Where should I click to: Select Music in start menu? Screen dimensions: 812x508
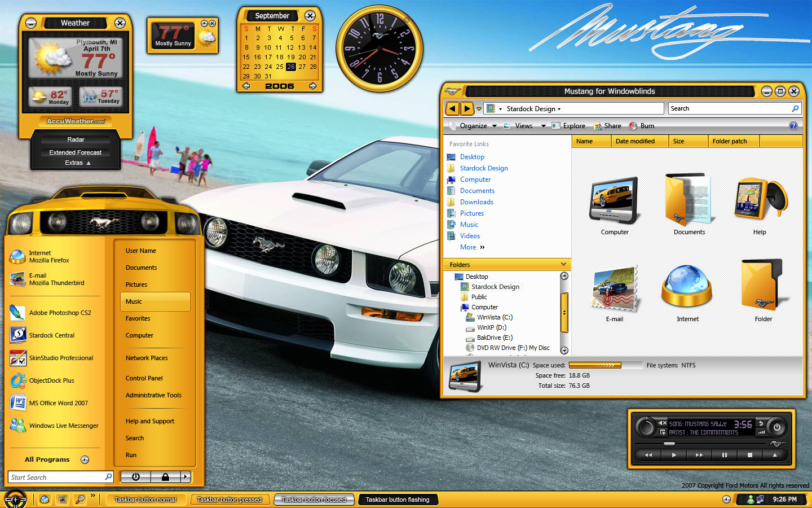coord(155,301)
